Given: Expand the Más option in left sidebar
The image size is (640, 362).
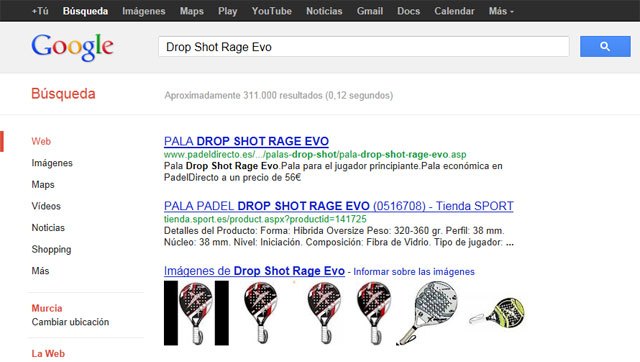Looking at the screenshot, I should [x=40, y=271].
